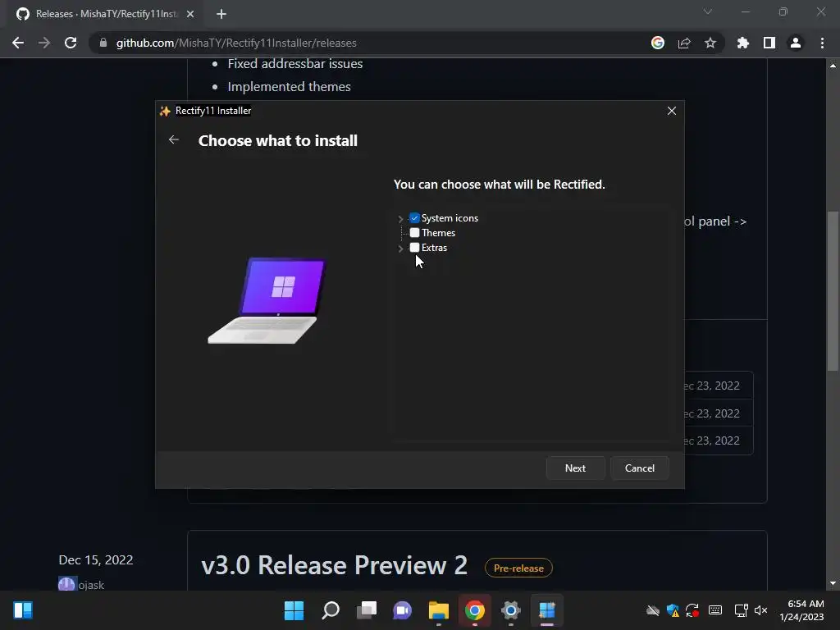This screenshot has height=630, width=840.
Task: Bookmark this page with star icon
Action: coord(710,43)
